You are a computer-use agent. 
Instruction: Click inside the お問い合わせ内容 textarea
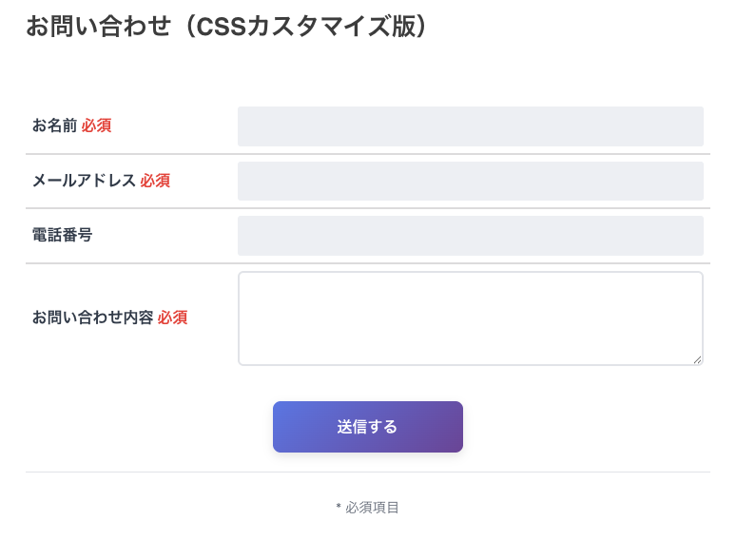click(470, 318)
